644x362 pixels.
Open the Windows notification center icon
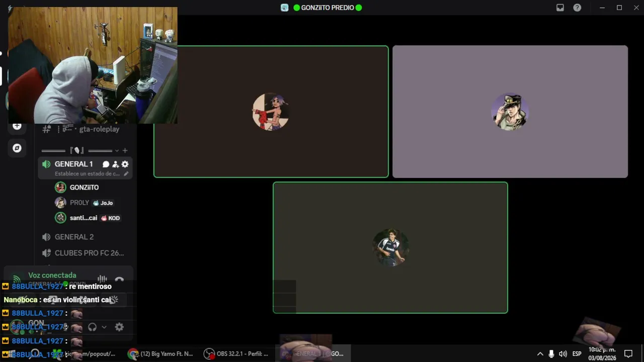628,353
